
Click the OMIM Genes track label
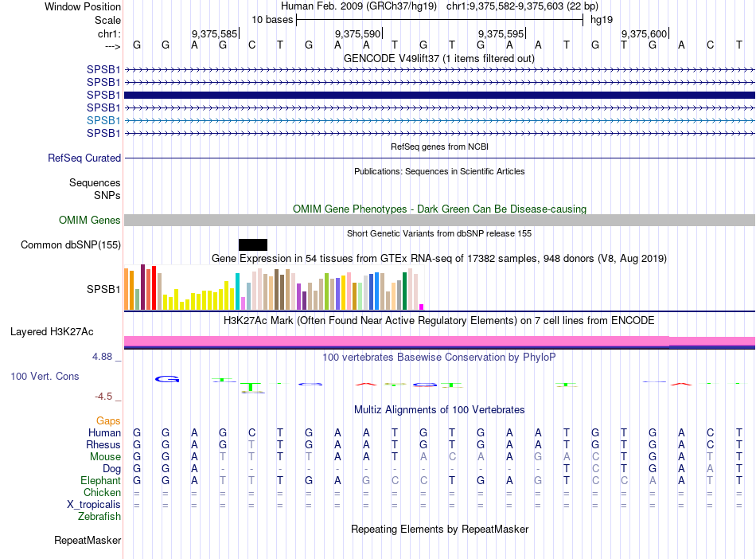tap(90, 221)
